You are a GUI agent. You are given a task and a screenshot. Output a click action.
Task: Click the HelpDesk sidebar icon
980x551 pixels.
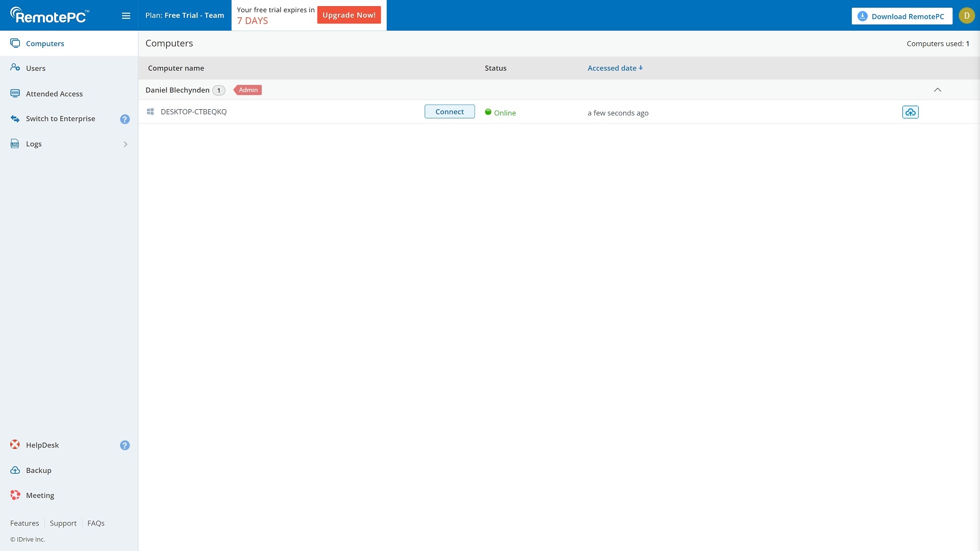(15, 445)
